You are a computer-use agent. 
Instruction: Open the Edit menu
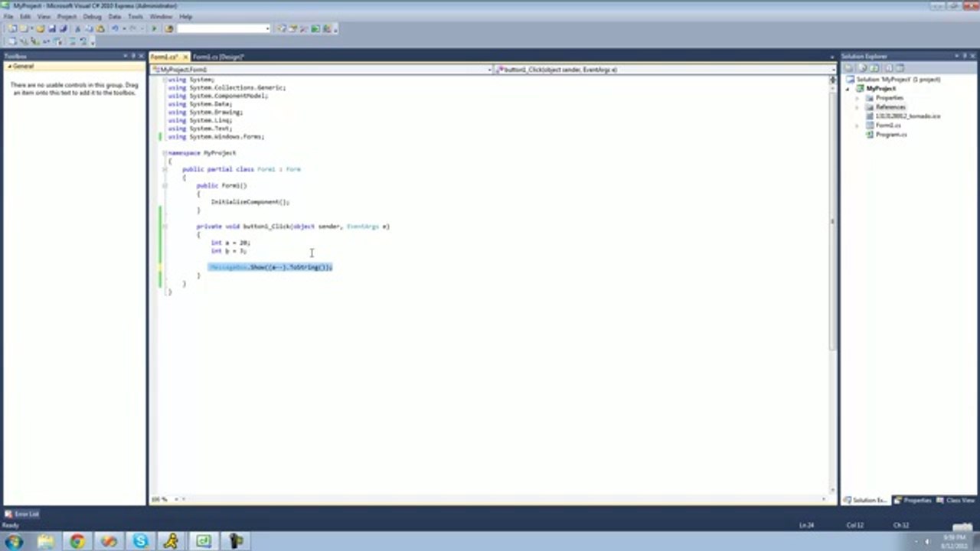25,16
